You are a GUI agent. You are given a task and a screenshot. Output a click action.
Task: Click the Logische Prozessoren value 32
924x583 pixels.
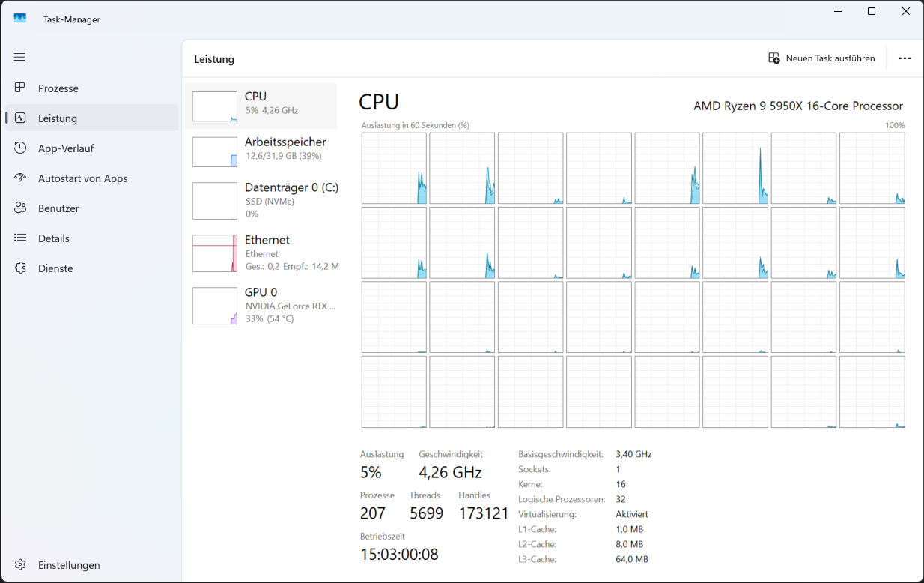(x=621, y=499)
